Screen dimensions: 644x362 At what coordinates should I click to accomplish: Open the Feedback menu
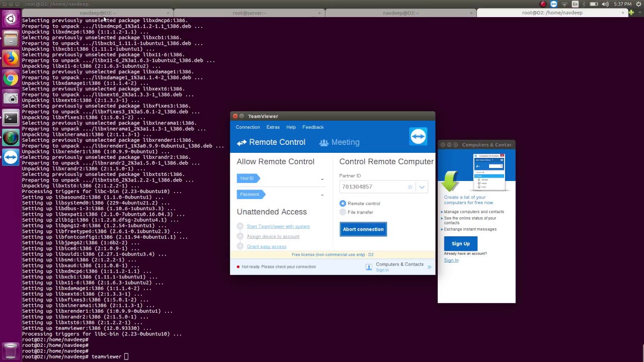click(313, 127)
